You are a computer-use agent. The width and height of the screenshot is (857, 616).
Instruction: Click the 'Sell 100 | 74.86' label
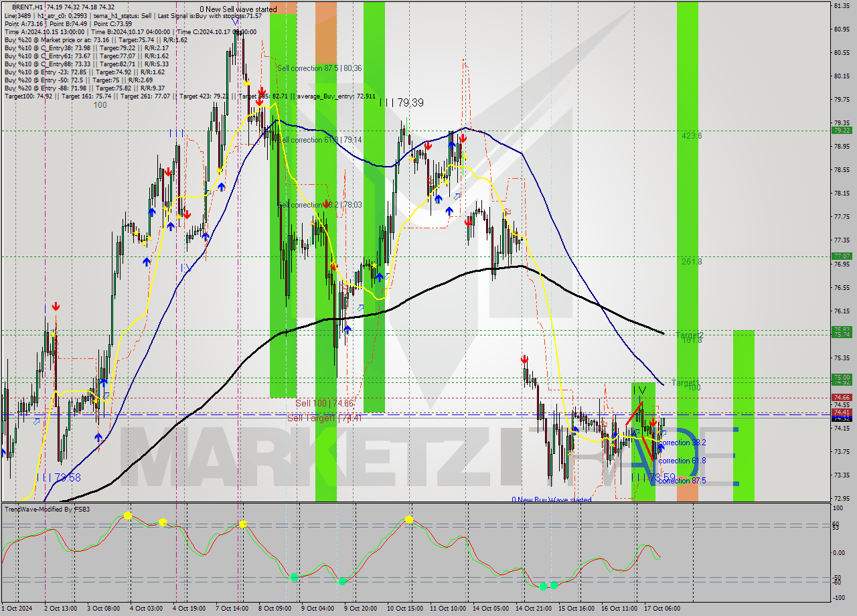(x=324, y=404)
